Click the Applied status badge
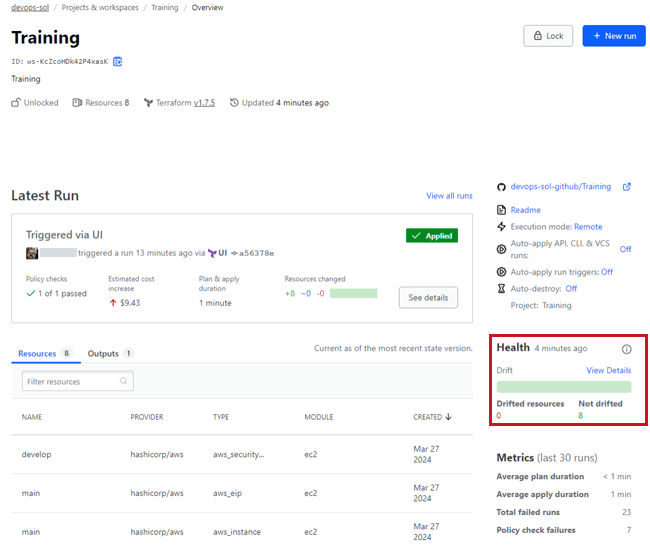650x546 pixels. point(432,235)
